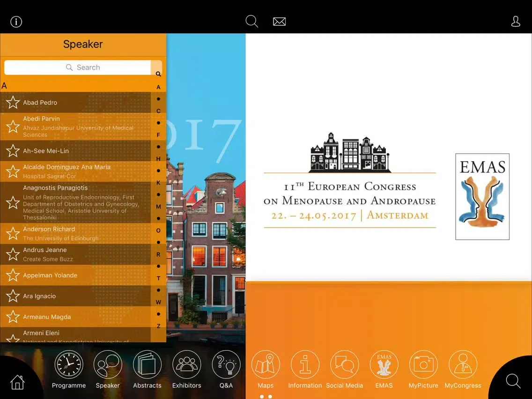Toggle the star beside Ara Ignacio
This screenshot has width=532, height=399.
(x=13, y=296)
